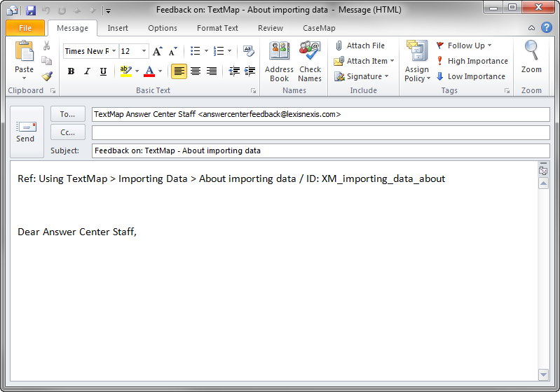
Task: Align text left
Action: point(179,71)
